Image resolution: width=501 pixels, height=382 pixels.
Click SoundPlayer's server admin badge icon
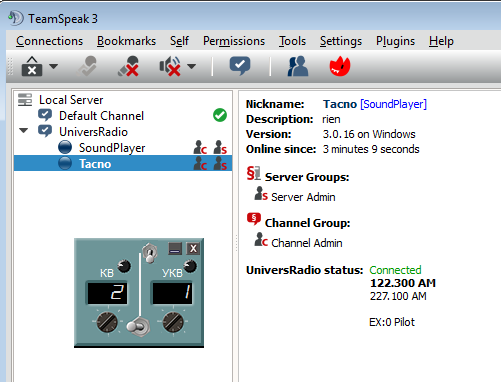pyautogui.click(x=220, y=147)
